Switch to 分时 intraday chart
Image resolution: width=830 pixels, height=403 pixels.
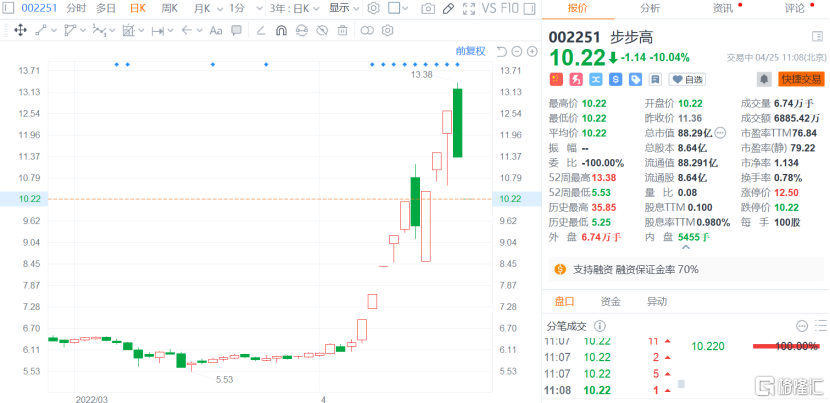[76, 8]
